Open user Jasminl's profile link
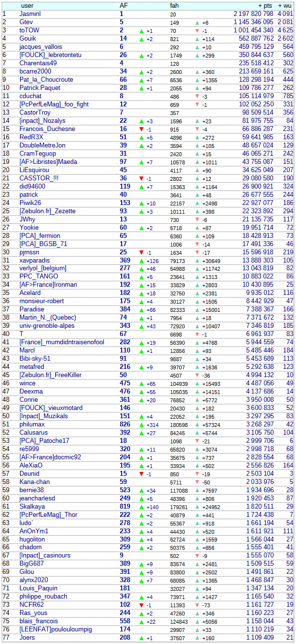 (x=30, y=14)
